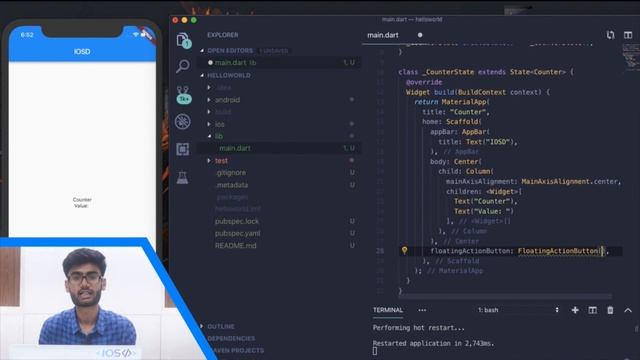Open Source Control view with 1k+ badge
Screen dimensions: 640x360
(183, 95)
